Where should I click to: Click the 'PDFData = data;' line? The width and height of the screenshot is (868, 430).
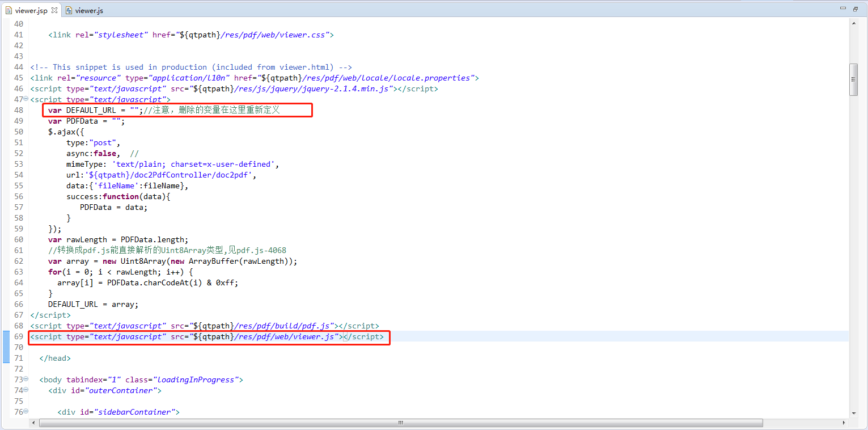click(114, 207)
